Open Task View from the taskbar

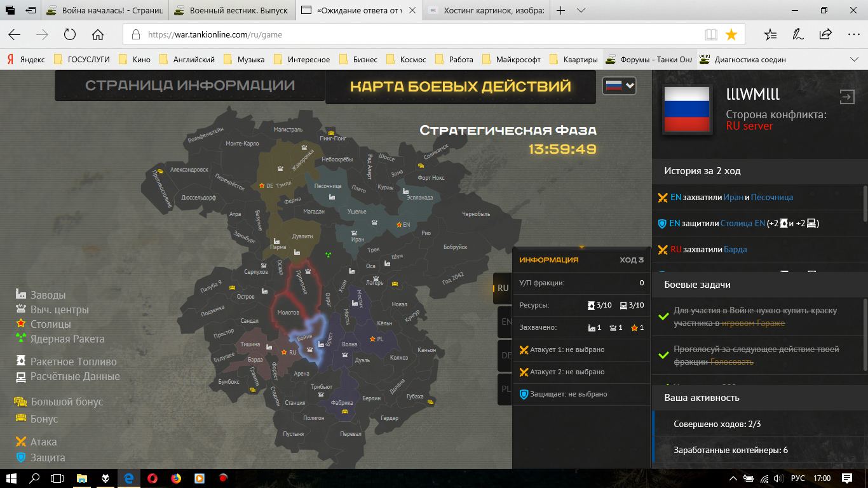57,478
